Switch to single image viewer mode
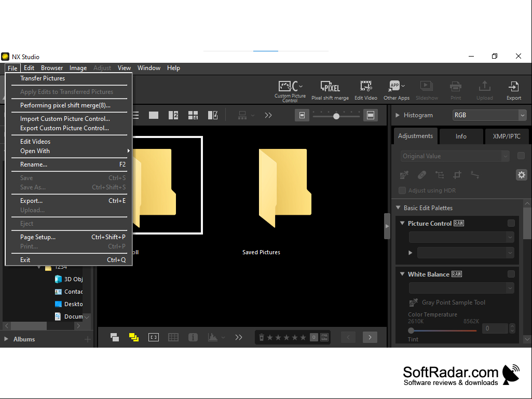The image size is (532, 399). (154, 115)
